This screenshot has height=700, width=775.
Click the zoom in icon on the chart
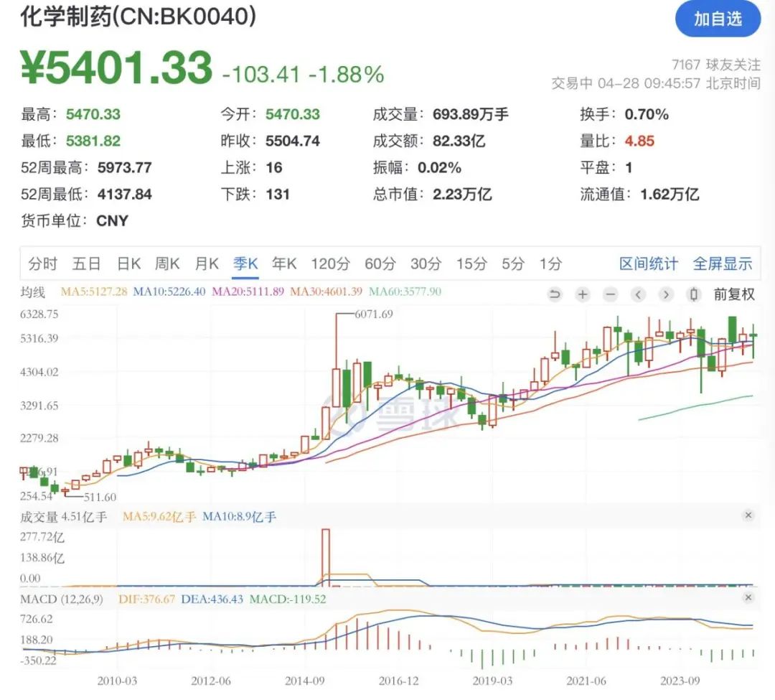coord(583,294)
